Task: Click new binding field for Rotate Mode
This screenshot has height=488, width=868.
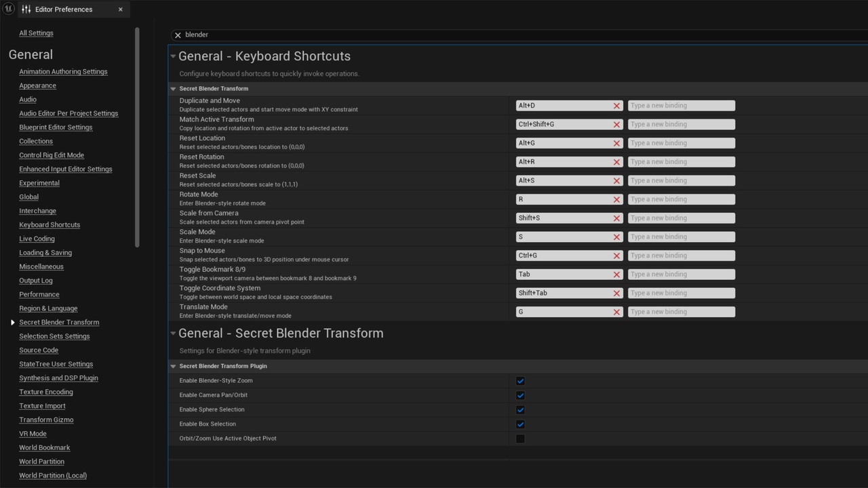Action: click(x=682, y=199)
